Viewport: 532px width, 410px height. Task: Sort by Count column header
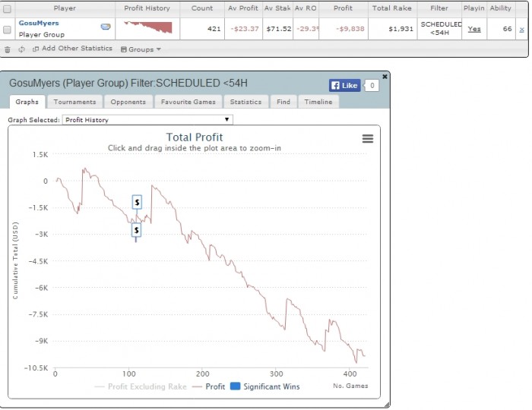point(202,8)
